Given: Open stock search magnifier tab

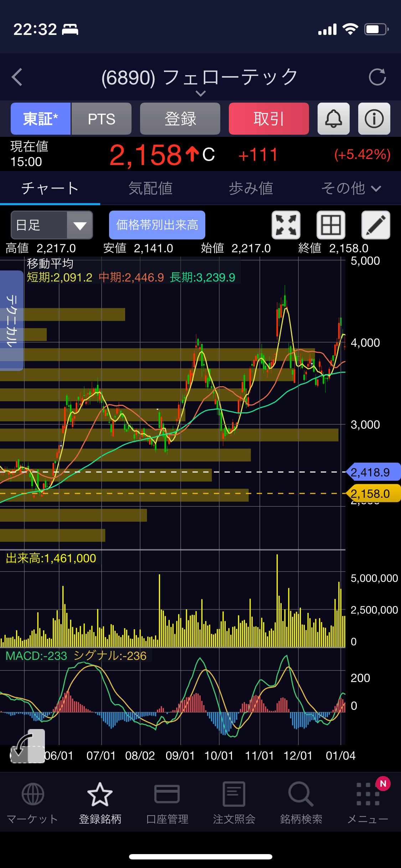Looking at the screenshot, I should (301, 804).
